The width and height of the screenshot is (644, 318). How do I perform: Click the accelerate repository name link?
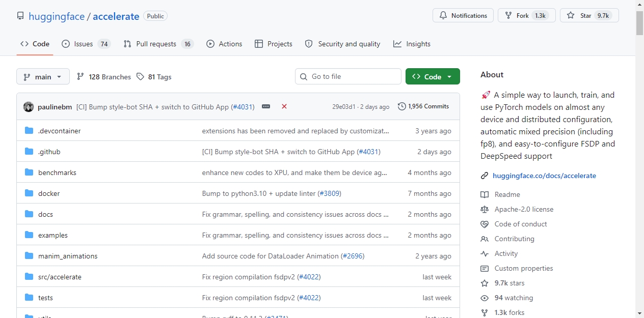click(116, 16)
